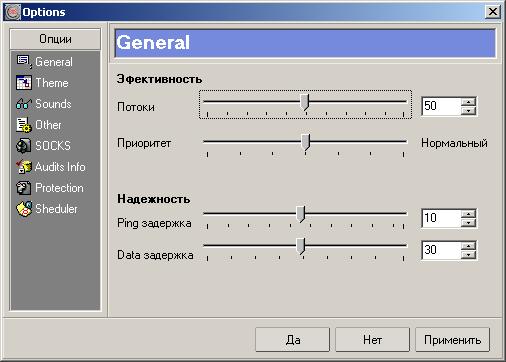Select the Protection icon in sidebar
506x362 pixels.
(24, 188)
